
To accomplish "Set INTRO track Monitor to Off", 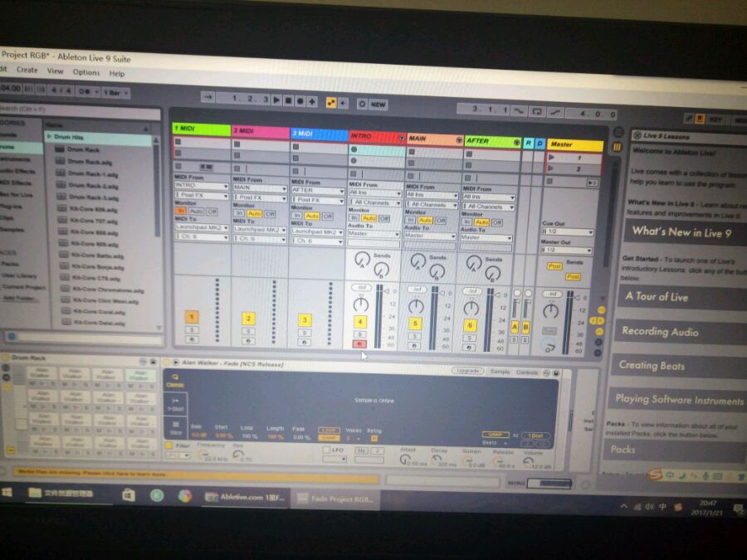I will pyautogui.click(x=384, y=218).
